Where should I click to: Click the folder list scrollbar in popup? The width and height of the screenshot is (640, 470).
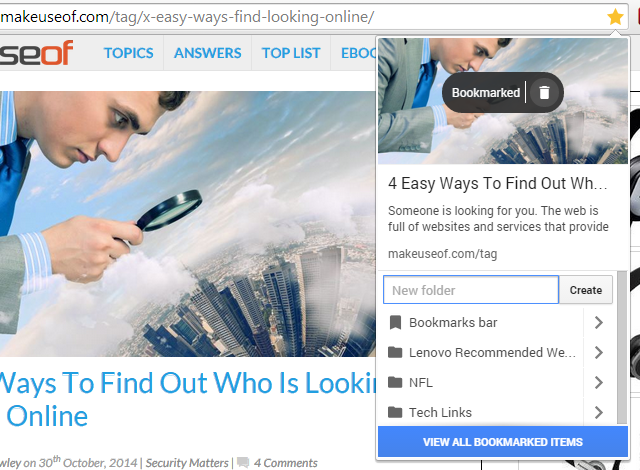coord(622,347)
